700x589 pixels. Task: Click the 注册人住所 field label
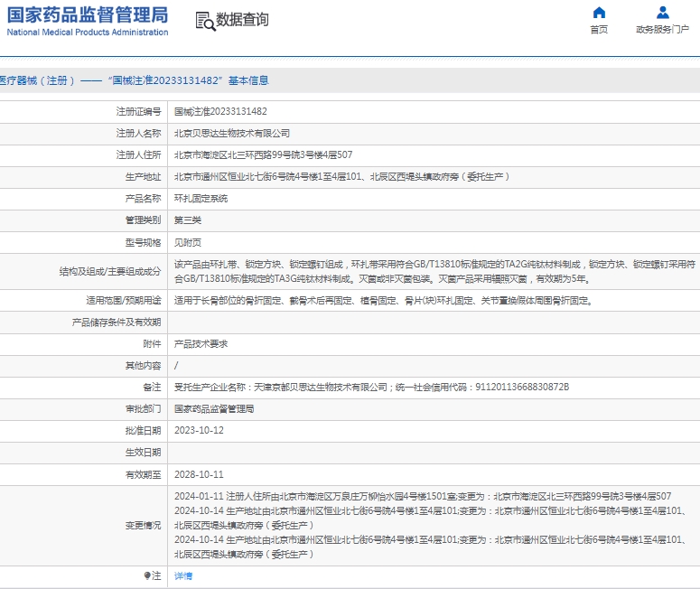pyautogui.click(x=138, y=155)
